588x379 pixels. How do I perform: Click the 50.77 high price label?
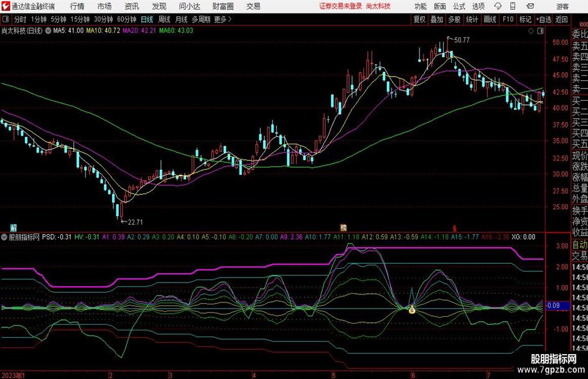462,40
